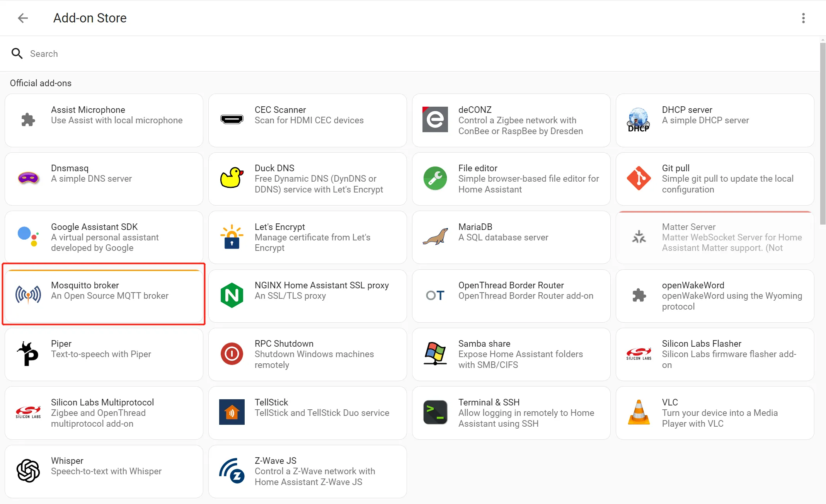Click the search magnifier icon
826x504 pixels.
(x=17, y=53)
